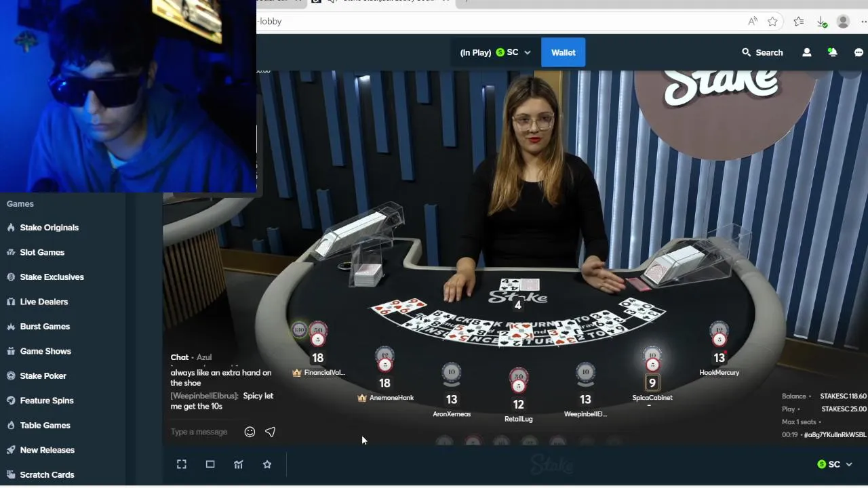This screenshot has width=868, height=488.
Task: Open Table Games list
Action: coord(45,426)
